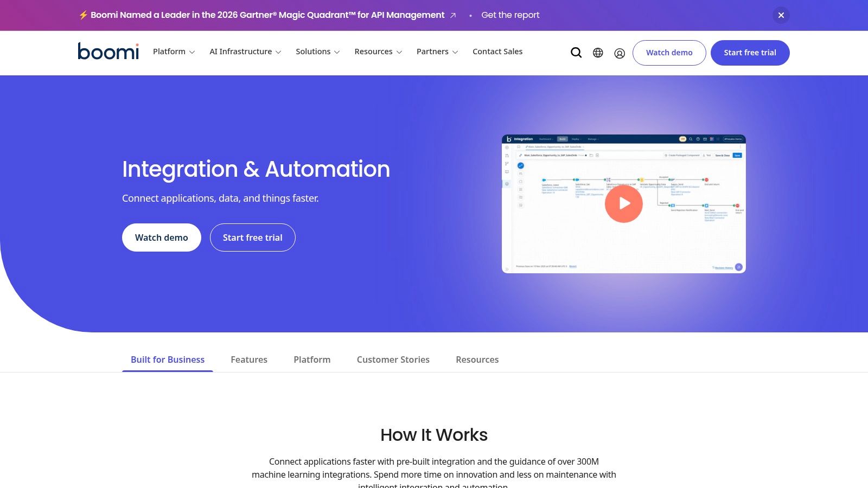Screen dimensions: 868x488
Task: Click the arrow icon after API Management
Action: point(453,15)
